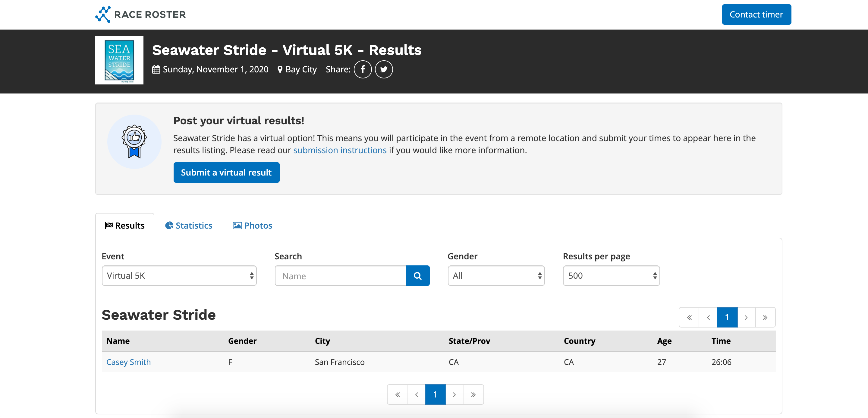Share results on Facebook icon

pos(363,69)
